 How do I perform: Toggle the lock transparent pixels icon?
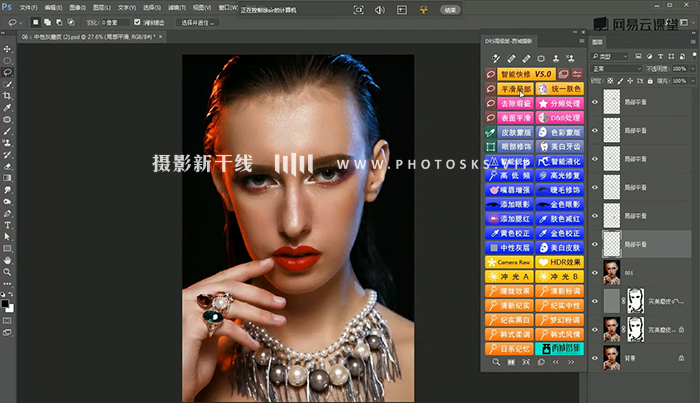[x=610, y=81]
